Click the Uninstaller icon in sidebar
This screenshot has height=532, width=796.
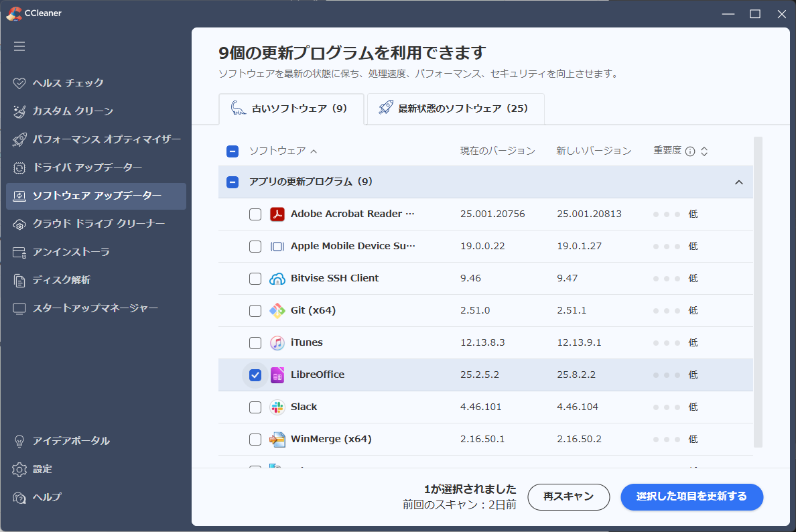point(19,253)
